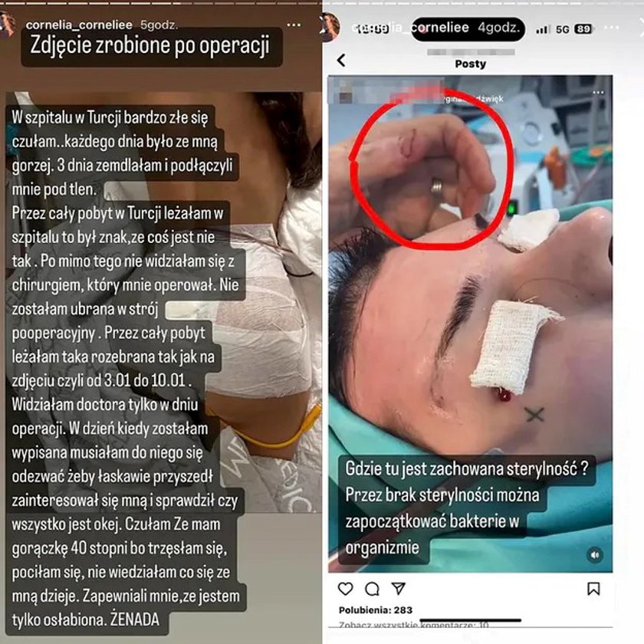Viewport: 644px width, 644px height.
Task: Tap corneliee username pill on right story
Action: 468,29
